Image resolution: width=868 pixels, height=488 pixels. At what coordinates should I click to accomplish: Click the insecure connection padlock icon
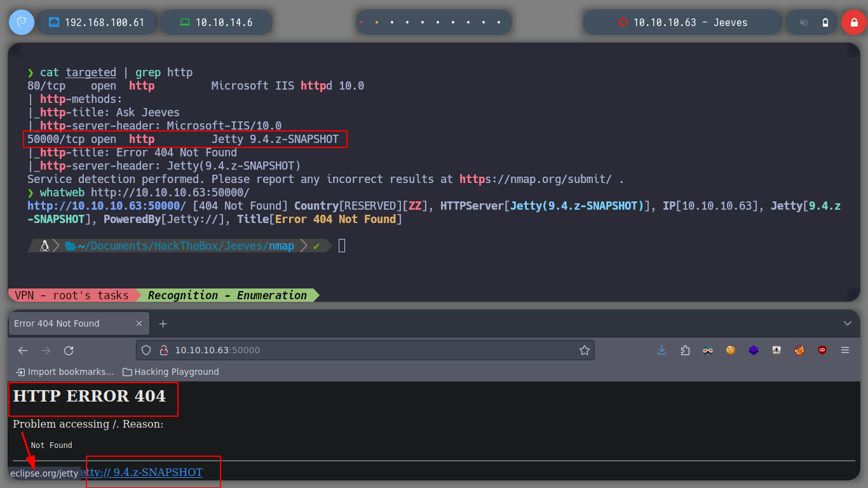click(x=163, y=350)
